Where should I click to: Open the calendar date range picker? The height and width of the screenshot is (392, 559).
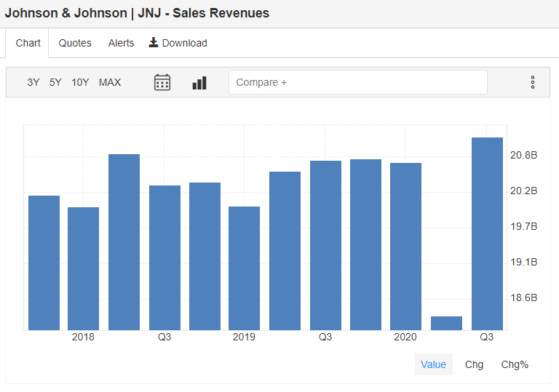[162, 82]
